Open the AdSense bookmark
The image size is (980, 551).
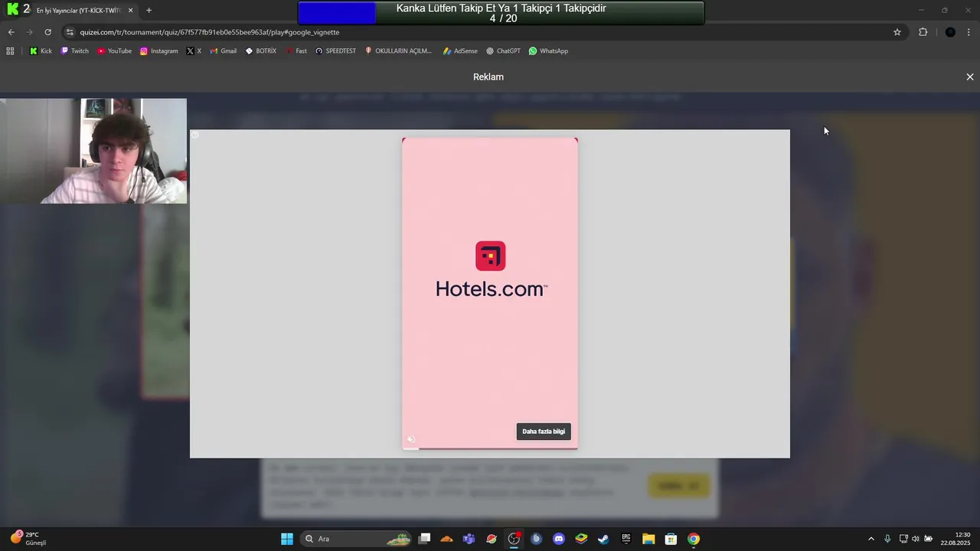pyautogui.click(x=460, y=51)
